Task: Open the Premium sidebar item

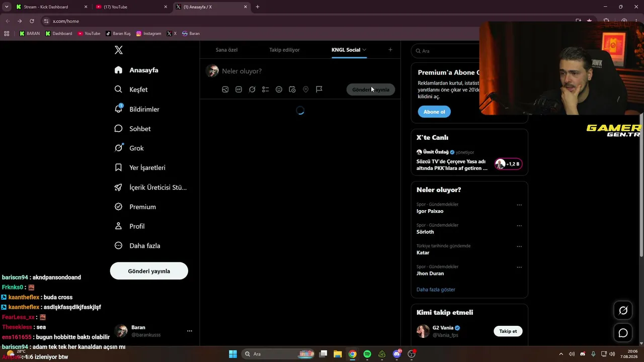Action: coord(135,207)
